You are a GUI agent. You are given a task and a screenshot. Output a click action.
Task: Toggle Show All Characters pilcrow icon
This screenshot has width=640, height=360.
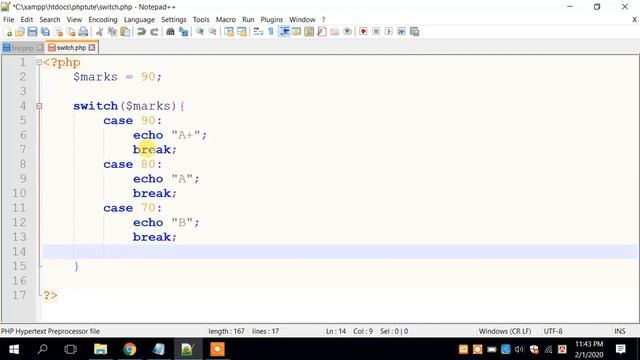point(271,32)
